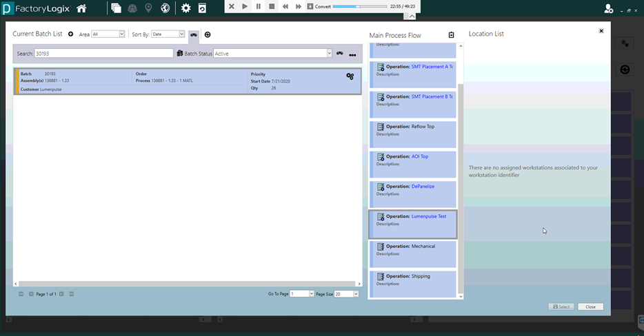Open the three-dots options next to the search bar

click(352, 54)
